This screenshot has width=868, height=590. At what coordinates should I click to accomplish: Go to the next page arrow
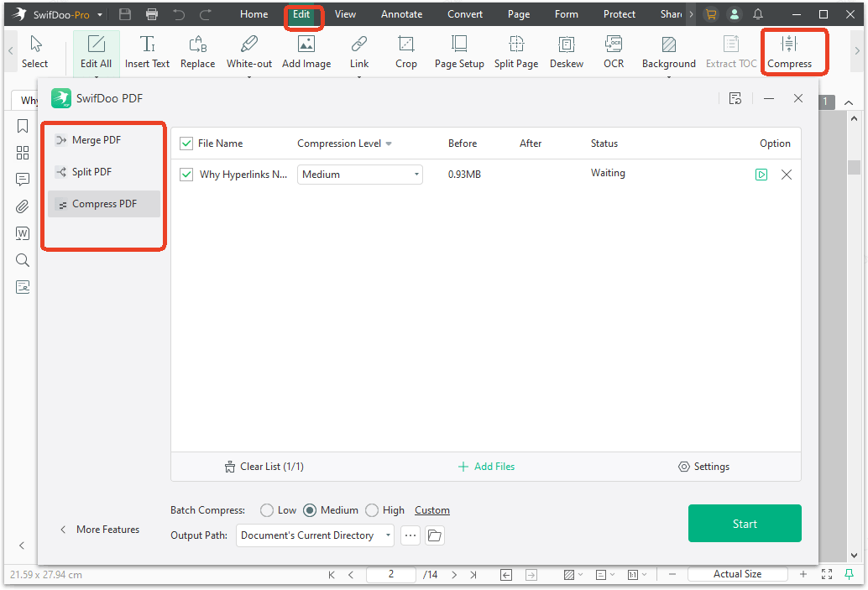point(454,575)
